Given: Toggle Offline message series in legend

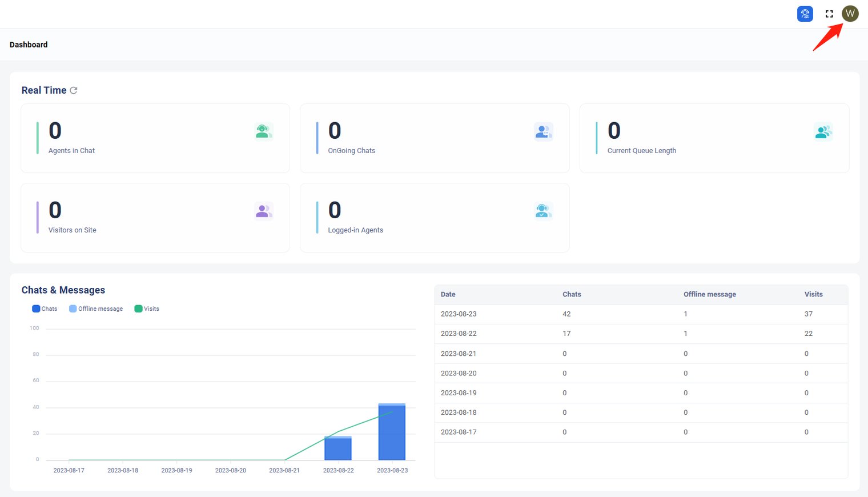Looking at the screenshot, I should pos(96,308).
